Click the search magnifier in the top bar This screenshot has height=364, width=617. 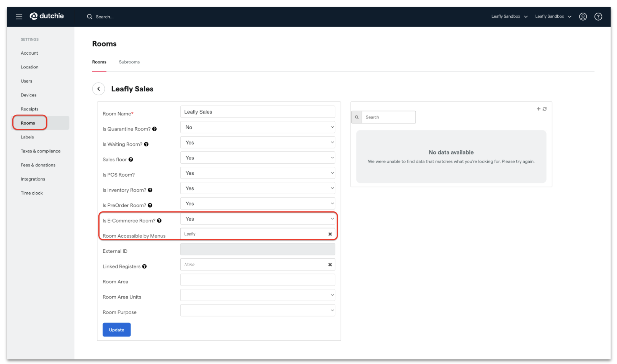click(90, 16)
